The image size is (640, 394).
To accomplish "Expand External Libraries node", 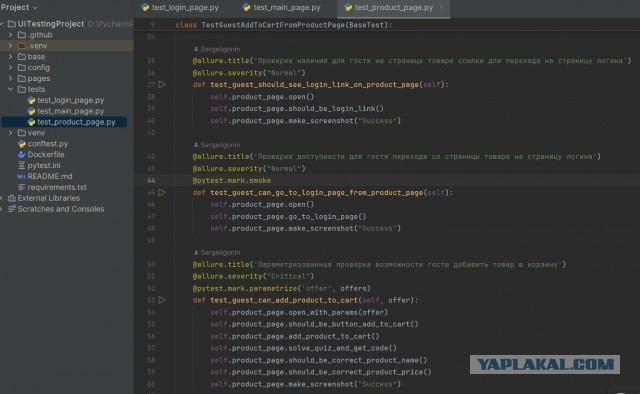I will 1,198.
